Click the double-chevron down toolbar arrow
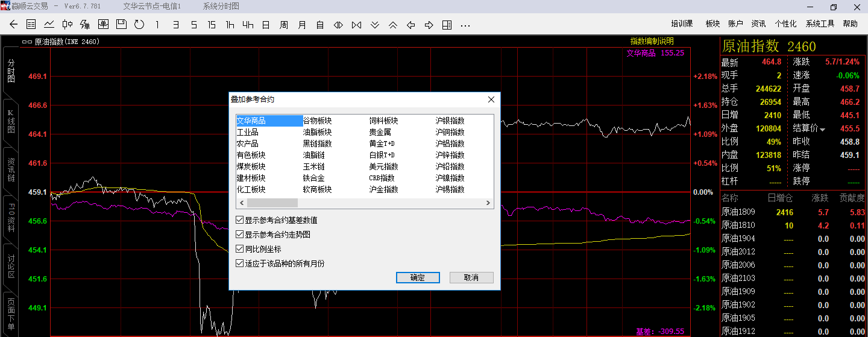 coord(374,25)
